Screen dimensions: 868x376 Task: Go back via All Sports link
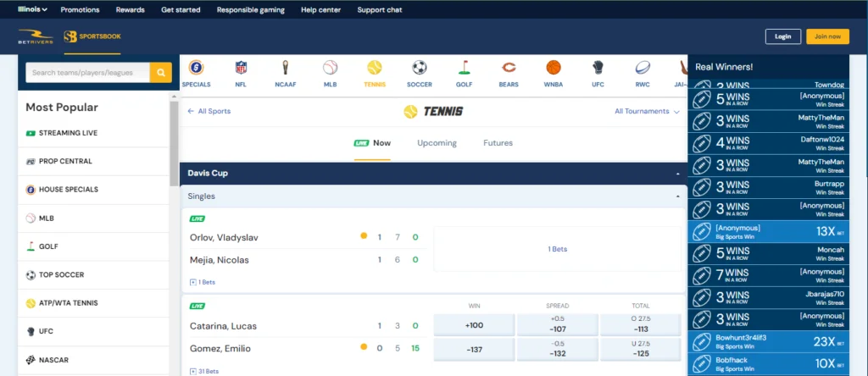tap(209, 111)
